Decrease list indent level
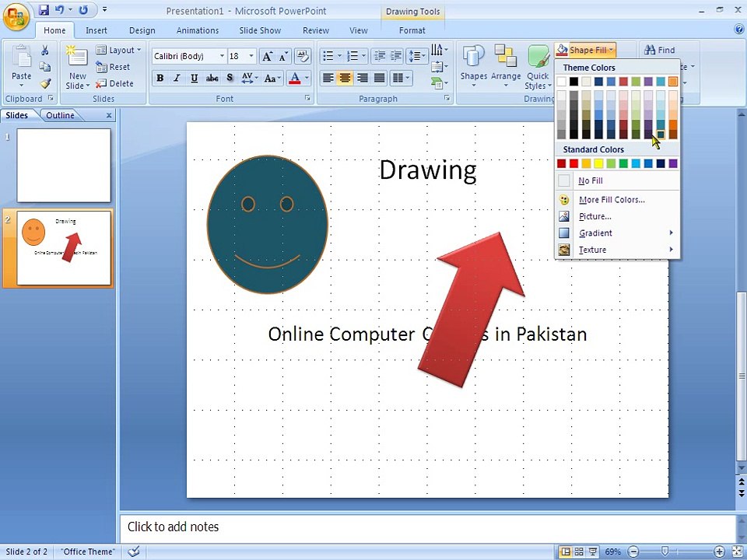The width and height of the screenshot is (747, 560). [380, 56]
